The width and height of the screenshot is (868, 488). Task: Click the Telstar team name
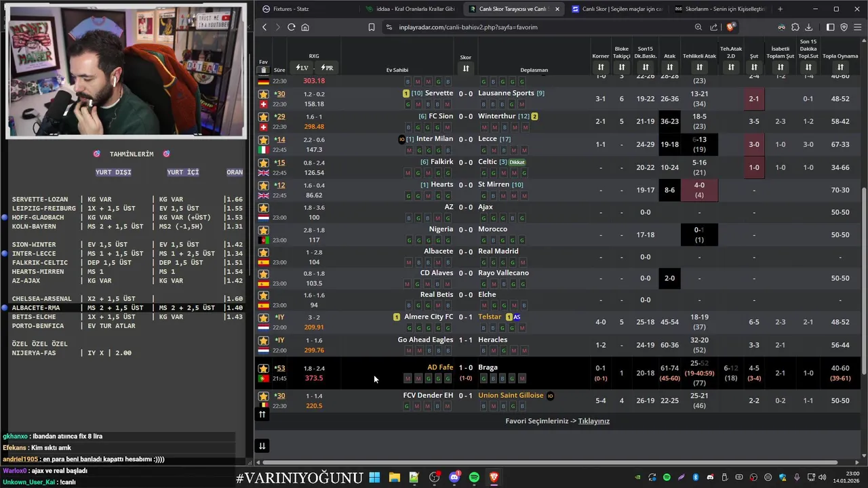pos(490,317)
